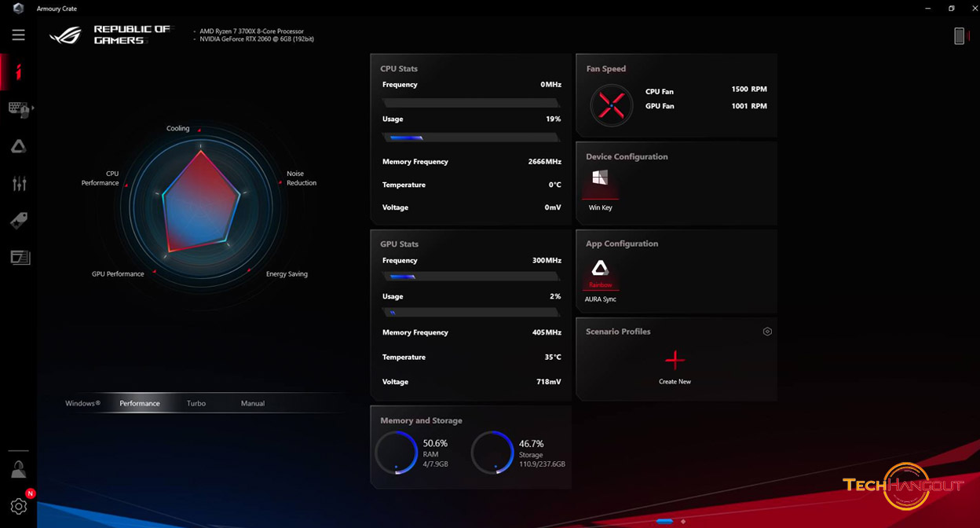Open the user profile icon
This screenshot has height=528, width=980.
(18, 470)
